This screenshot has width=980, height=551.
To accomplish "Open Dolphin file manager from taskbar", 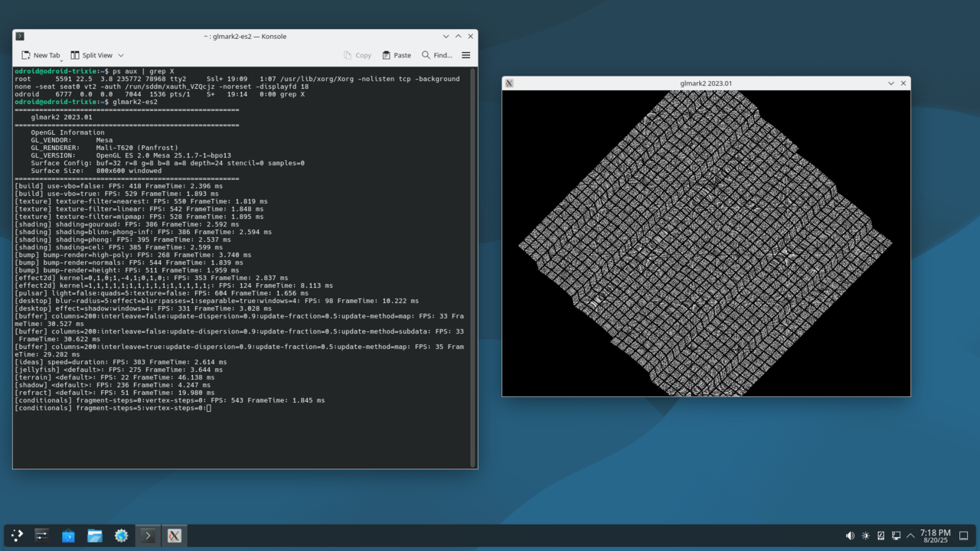I will (95, 536).
